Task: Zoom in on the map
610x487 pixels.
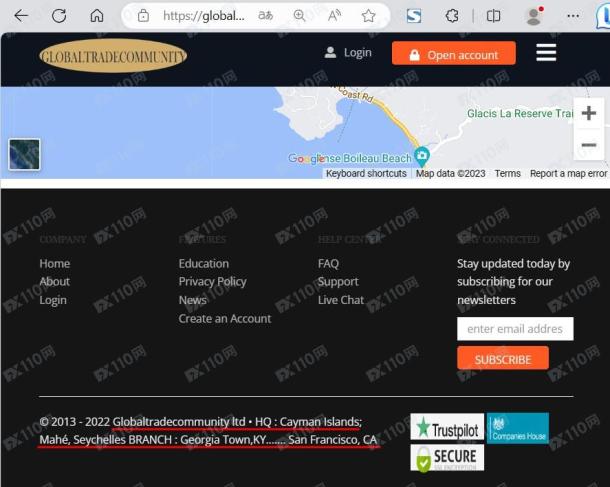Action: coord(589,113)
